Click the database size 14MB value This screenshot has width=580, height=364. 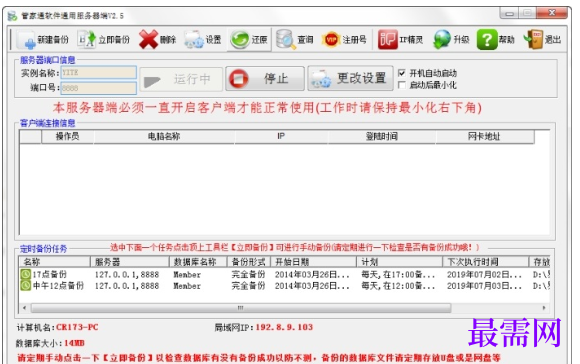[74, 343]
